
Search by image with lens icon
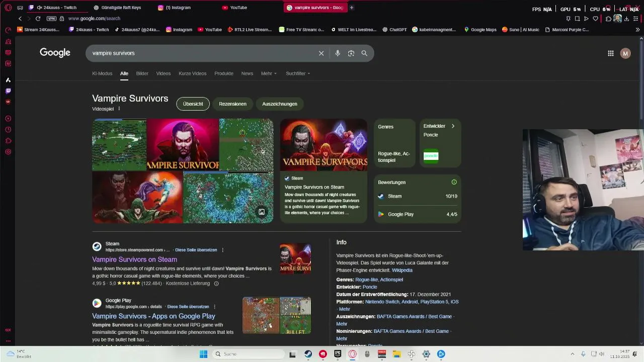pyautogui.click(x=351, y=53)
